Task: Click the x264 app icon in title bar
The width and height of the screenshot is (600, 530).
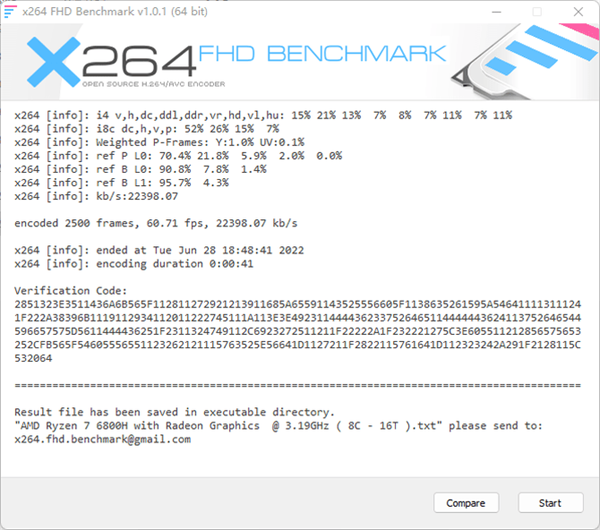Action: [x=10, y=11]
